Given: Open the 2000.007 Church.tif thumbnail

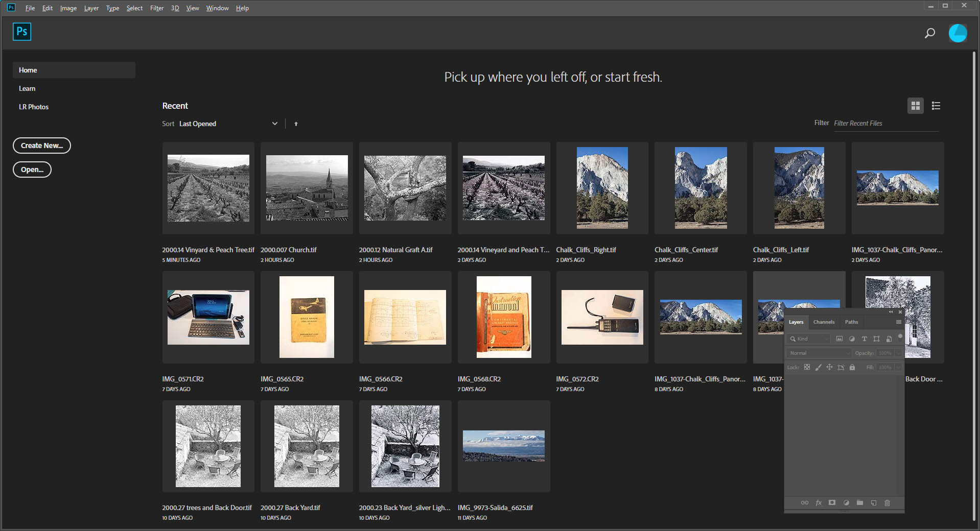Looking at the screenshot, I should click(306, 188).
